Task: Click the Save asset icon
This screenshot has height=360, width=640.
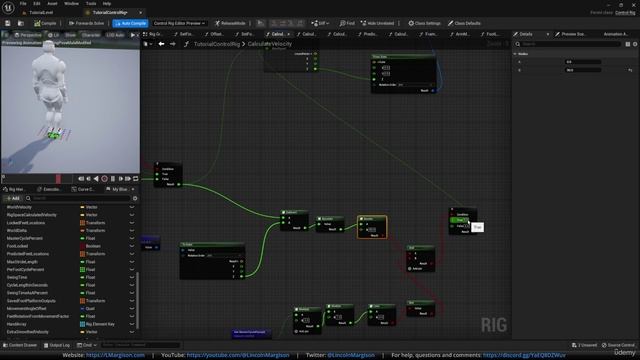Action: click(8, 23)
